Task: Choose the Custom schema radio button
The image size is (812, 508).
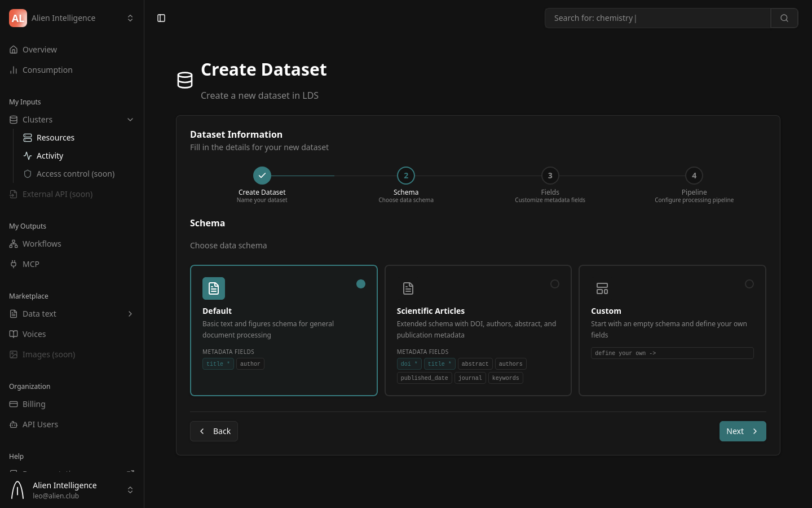Action: 749,284
